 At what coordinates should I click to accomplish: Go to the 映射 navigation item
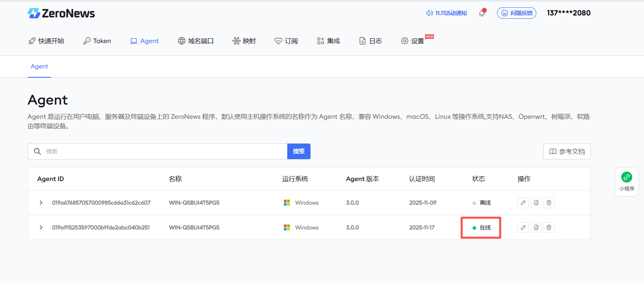pos(244,41)
